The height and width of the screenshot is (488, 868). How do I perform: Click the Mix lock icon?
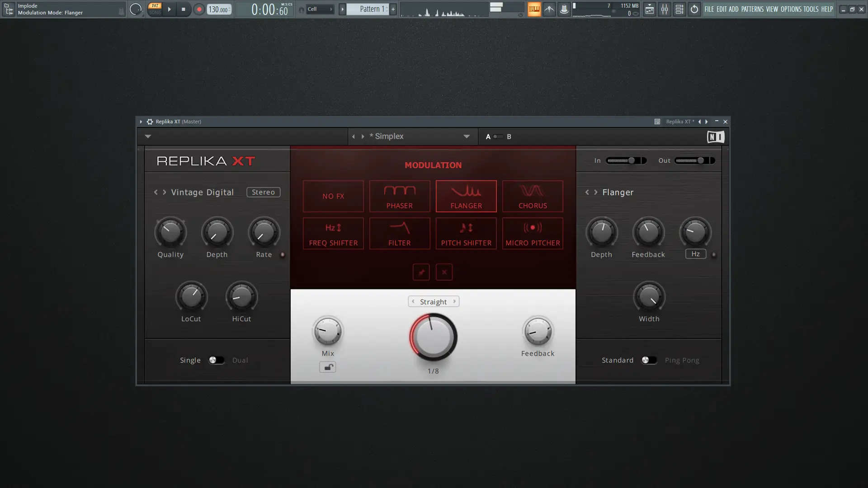(x=328, y=367)
